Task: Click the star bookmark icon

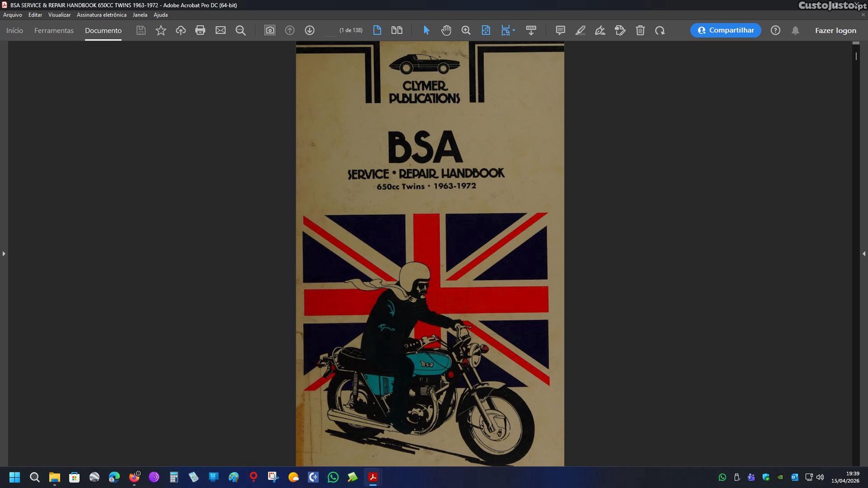Action: [x=161, y=31]
